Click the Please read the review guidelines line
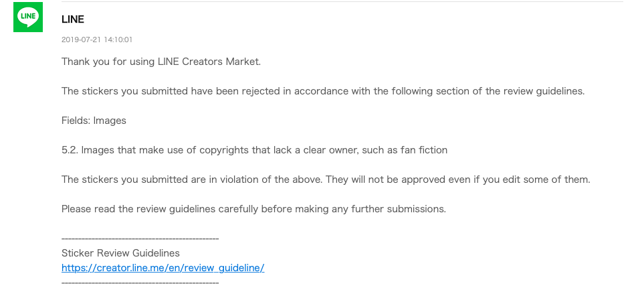This screenshot has height=292, width=644. coord(253,209)
